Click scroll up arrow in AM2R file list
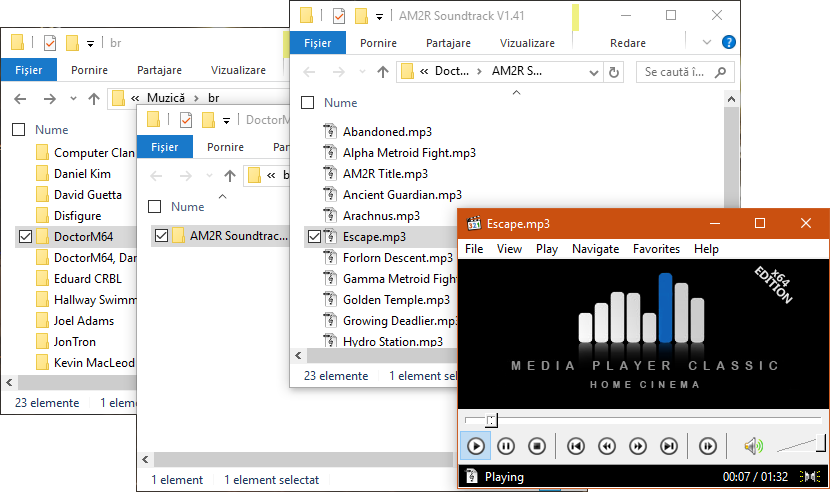Image resolution: width=830 pixels, height=492 pixels. click(731, 99)
